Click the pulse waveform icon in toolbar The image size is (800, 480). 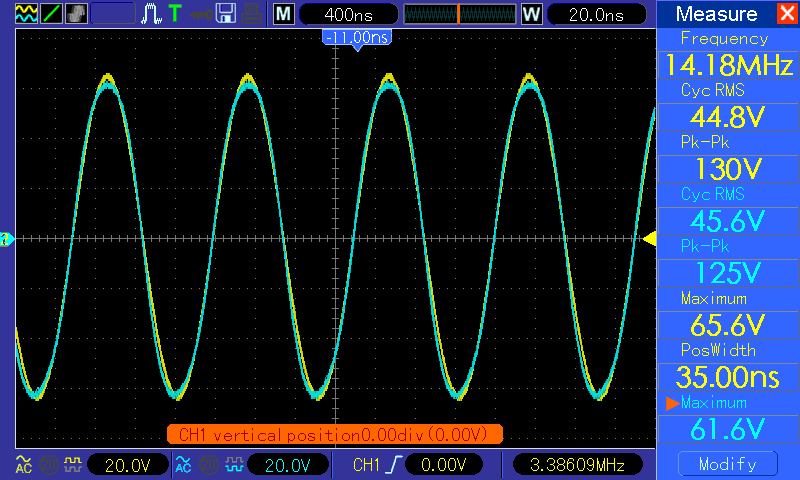(152, 14)
